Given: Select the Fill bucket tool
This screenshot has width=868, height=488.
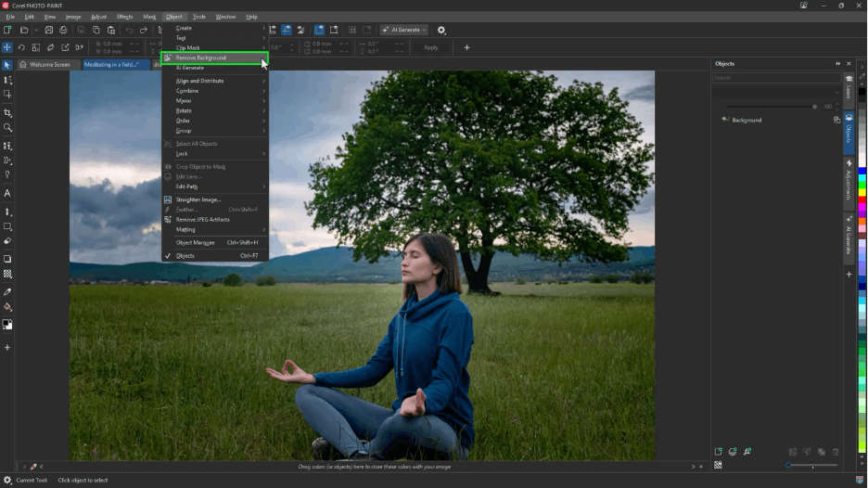Looking at the screenshot, I should [x=7, y=307].
